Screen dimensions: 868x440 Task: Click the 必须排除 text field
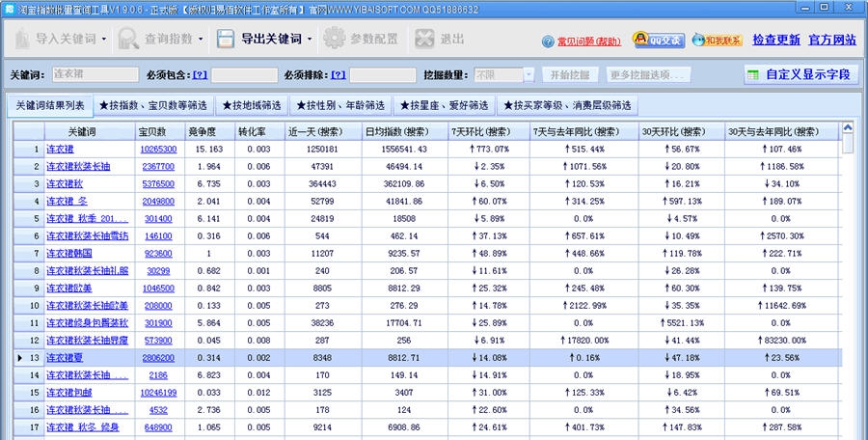tap(383, 75)
